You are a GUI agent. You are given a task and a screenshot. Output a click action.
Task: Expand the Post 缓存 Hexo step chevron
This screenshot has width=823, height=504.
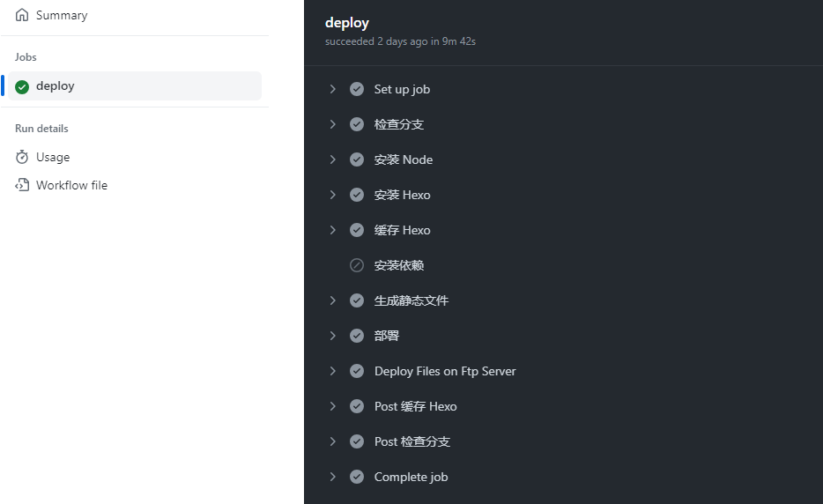[333, 406]
